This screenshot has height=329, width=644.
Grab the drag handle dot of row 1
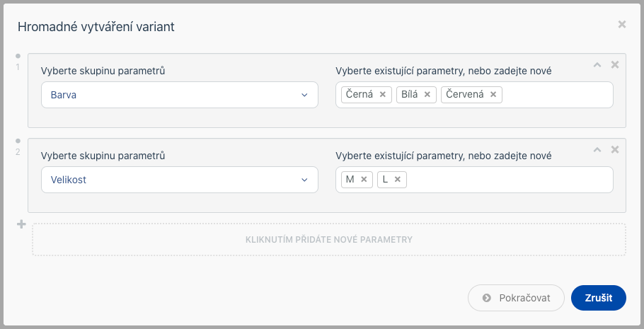pyautogui.click(x=18, y=56)
